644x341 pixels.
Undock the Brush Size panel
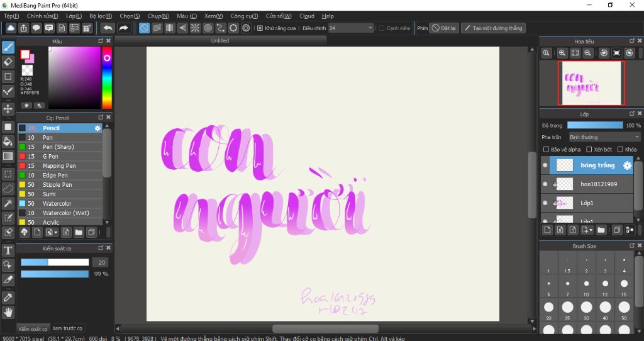[632, 246]
